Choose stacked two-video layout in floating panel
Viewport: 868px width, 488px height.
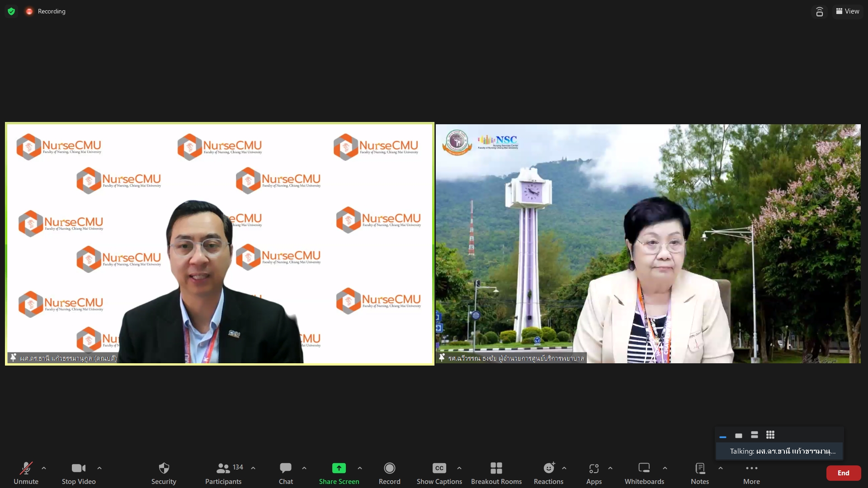pyautogui.click(x=754, y=435)
